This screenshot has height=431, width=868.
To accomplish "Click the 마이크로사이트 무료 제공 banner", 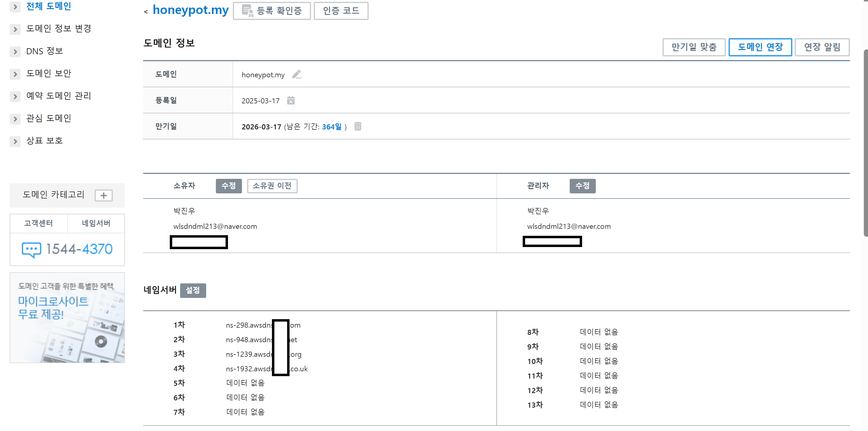I will [x=67, y=317].
